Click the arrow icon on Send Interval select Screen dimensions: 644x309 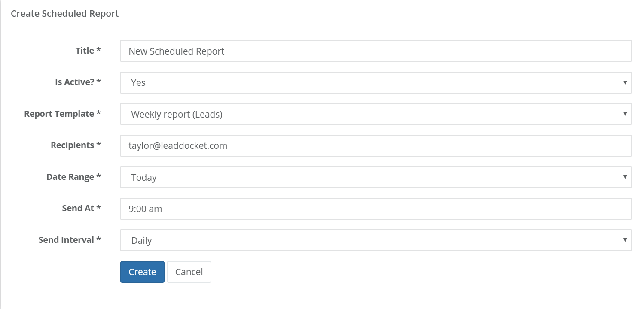tap(625, 240)
